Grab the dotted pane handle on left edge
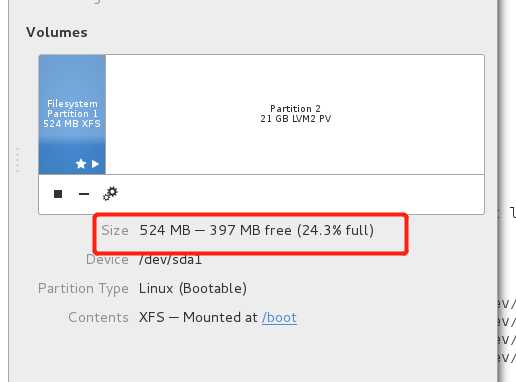Viewport: 516px width, 382px height. click(19, 159)
